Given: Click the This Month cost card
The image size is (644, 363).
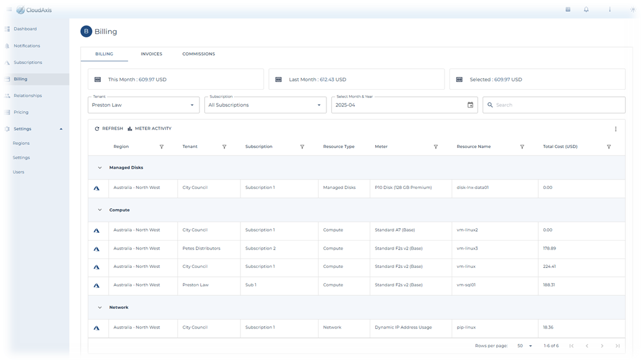Looking at the screenshot, I should coord(176,80).
